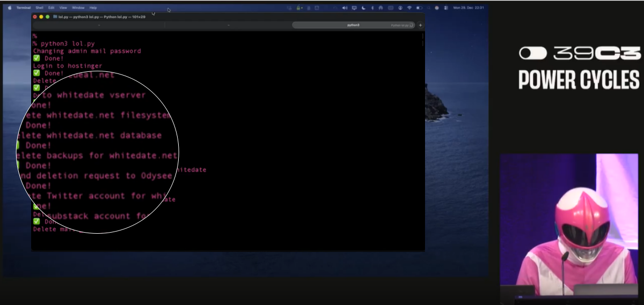Switch to the first terminal tab
644x305 pixels.
[x=99, y=25]
